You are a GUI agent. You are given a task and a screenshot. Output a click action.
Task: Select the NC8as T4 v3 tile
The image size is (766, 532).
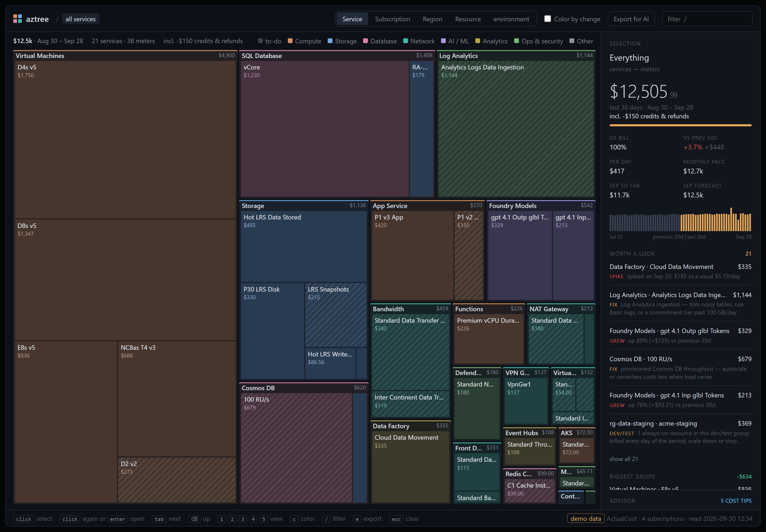coord(177,399)
